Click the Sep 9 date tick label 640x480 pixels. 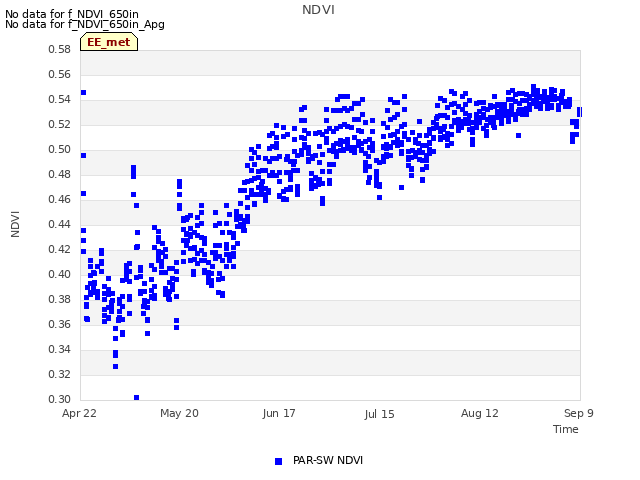pos(579,413)
